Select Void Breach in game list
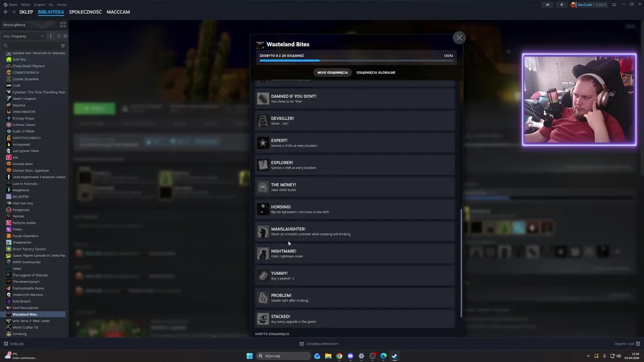 point(22,301)
